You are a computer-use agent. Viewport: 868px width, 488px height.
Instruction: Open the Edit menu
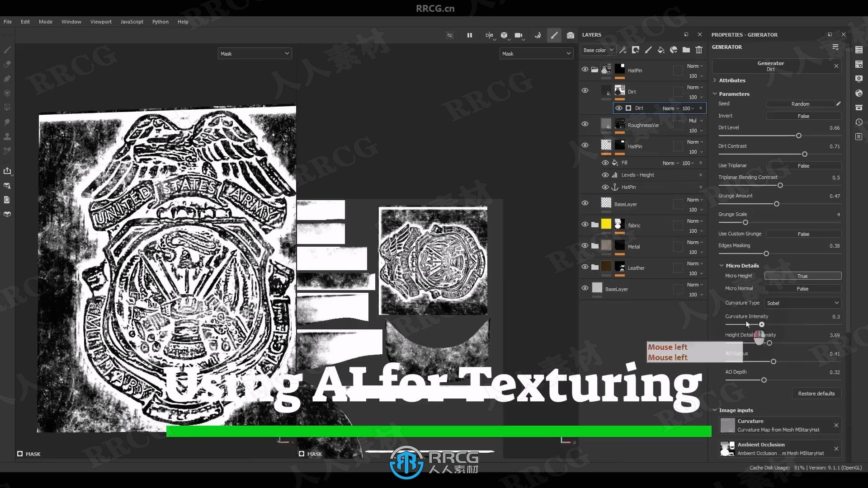(x=25, y=22)
